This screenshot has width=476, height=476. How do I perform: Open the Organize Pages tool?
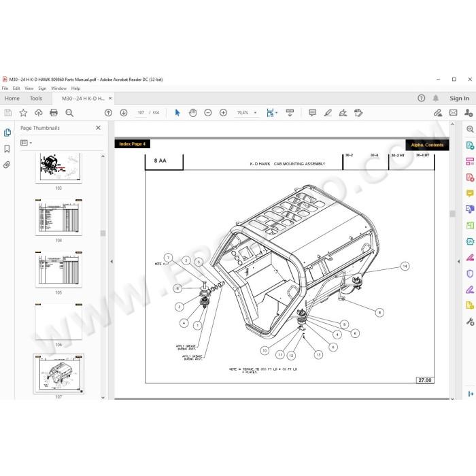tap(470, 161)
